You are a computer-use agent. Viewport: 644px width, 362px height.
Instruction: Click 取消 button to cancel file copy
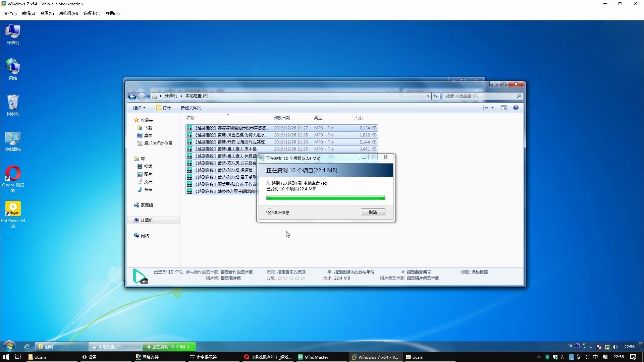(x=373, y=213)
